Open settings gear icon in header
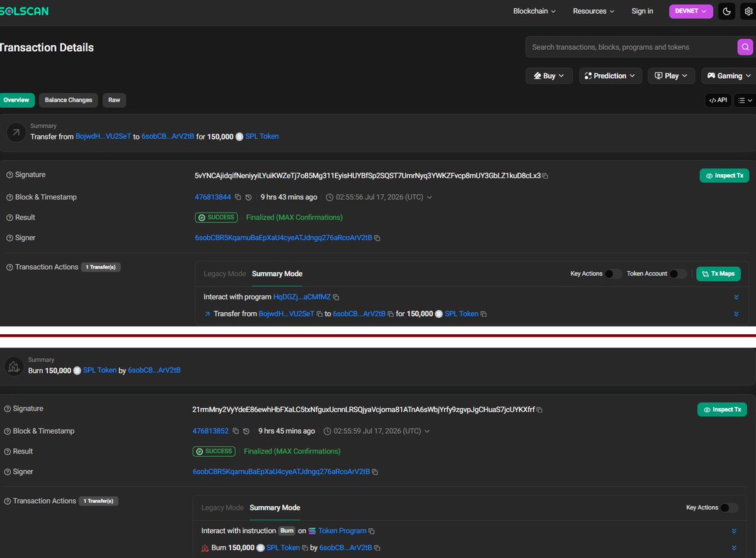 coord(748,11)
